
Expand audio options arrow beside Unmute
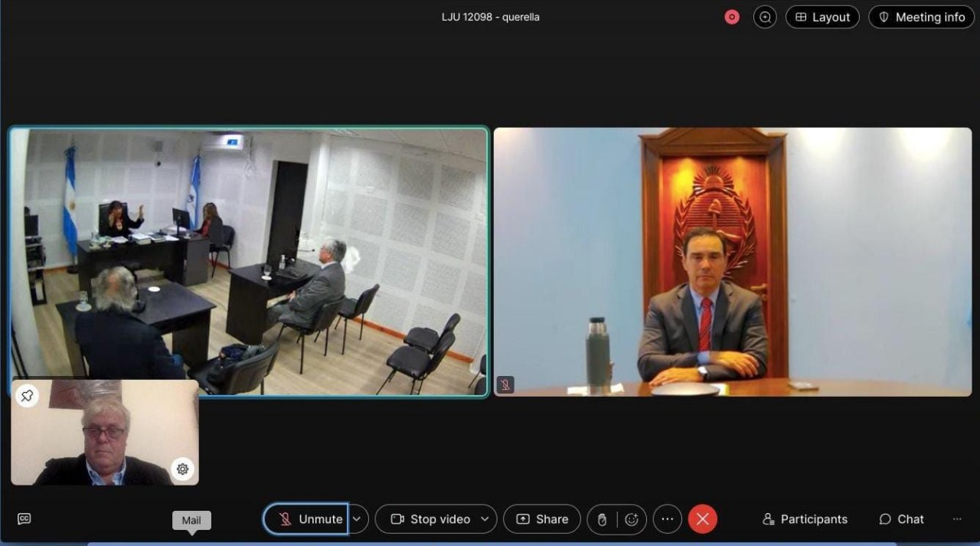(358, 519)
